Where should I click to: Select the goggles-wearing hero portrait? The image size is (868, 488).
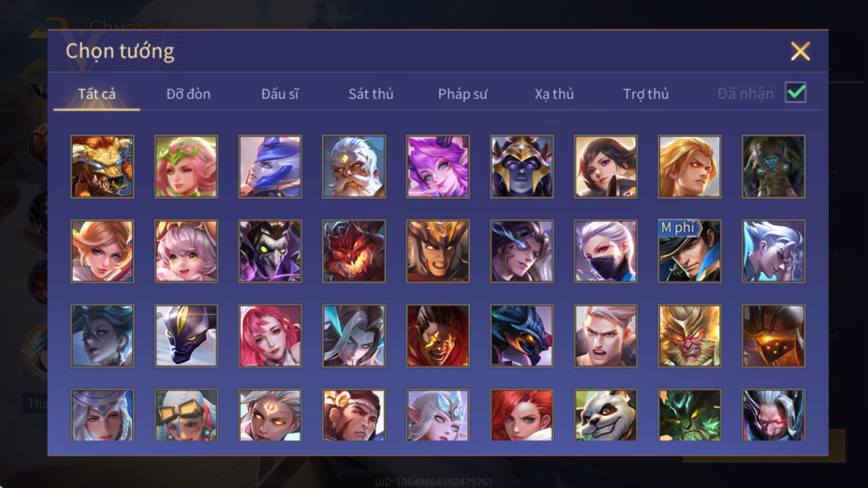coord(186,415)
